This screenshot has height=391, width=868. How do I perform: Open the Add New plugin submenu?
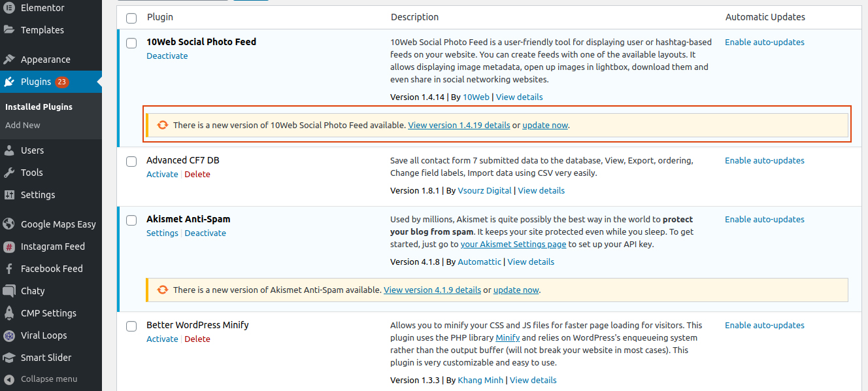[23, 125]
